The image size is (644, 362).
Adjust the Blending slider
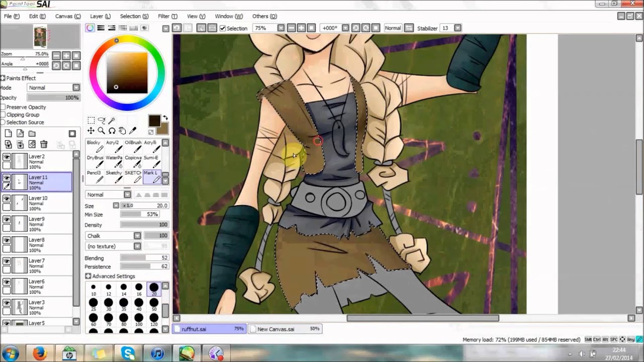[144, 258]
